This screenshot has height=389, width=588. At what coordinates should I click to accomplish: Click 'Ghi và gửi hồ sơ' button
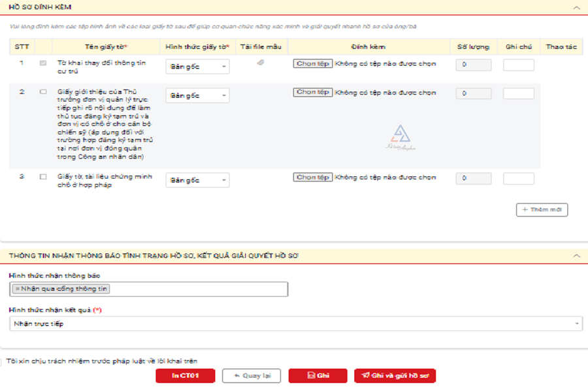pyautogui.click(x=395, y=376)
